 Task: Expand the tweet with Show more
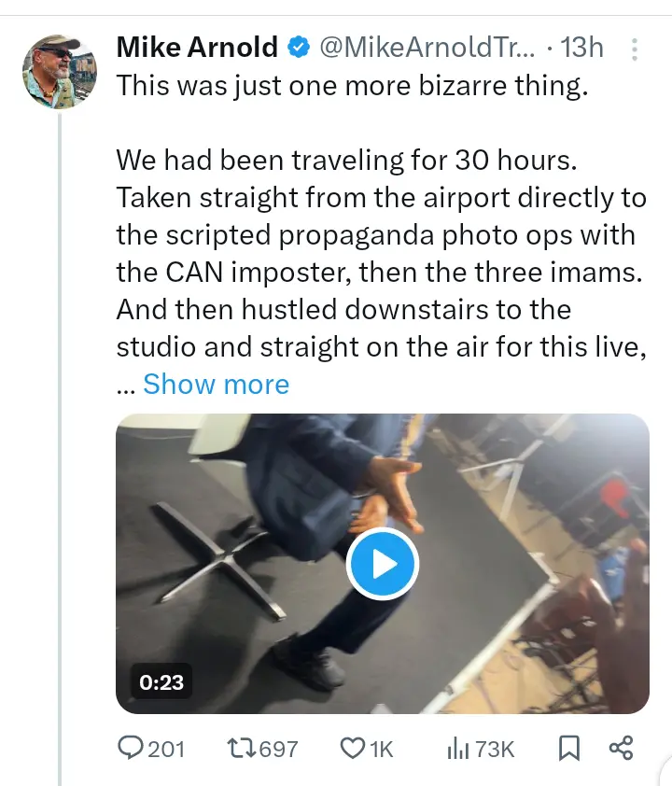point(216,384)
